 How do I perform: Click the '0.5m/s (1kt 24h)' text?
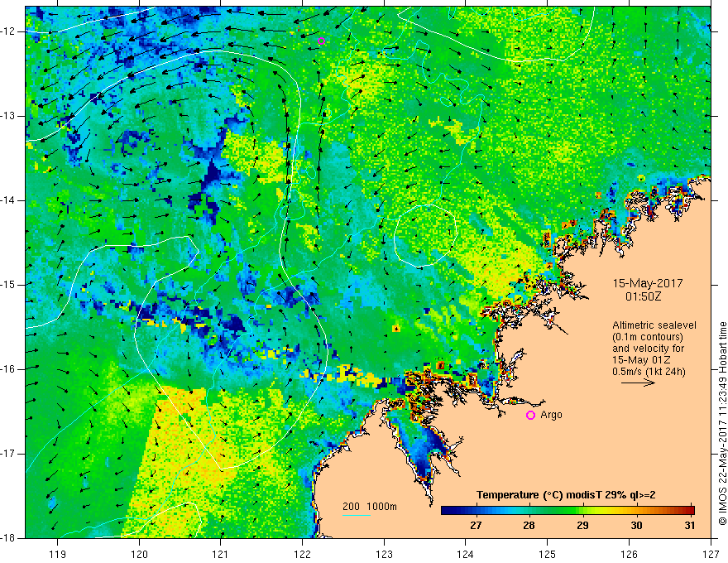(x=649, y=371)
